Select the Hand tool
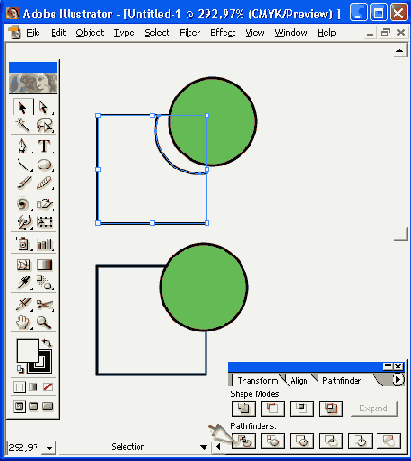Image resolution: width=411 pixels, height=461 pixels. tap(23, 322)
